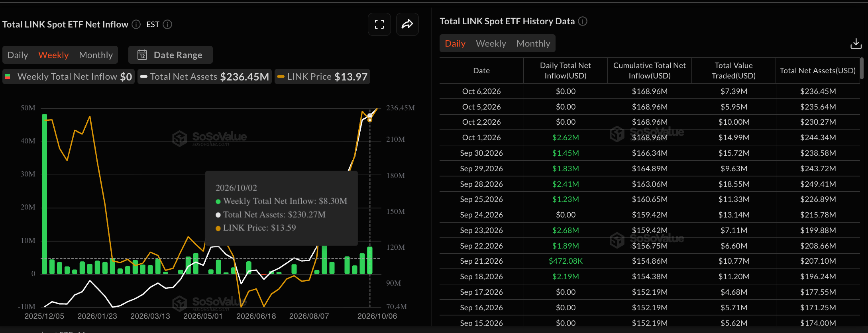
Task: Click the $163.06M cumulative inflow cell
Action: [x=650, y=184]
